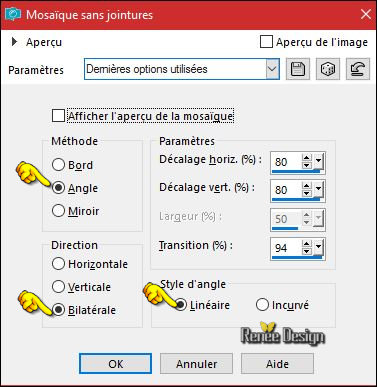Select the Miroir method radio button
This screenshot has width=377, height=387.
(x=58, y=211)
